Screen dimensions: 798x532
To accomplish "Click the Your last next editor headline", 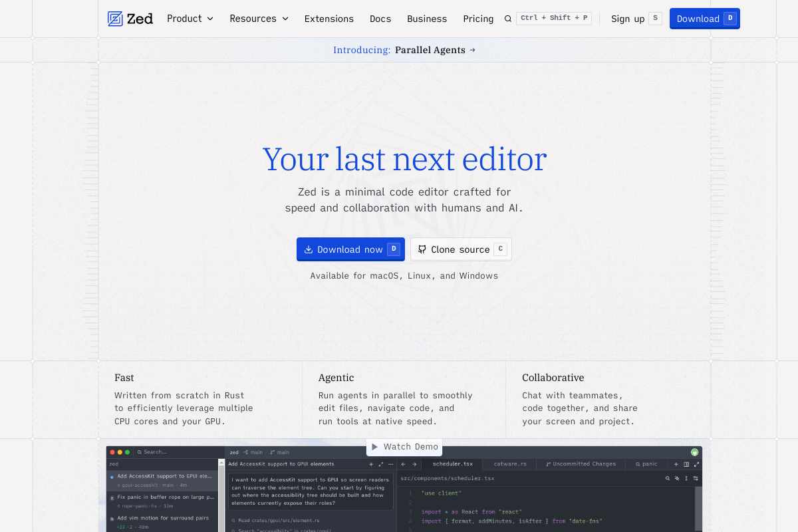I will click(404, 159).
